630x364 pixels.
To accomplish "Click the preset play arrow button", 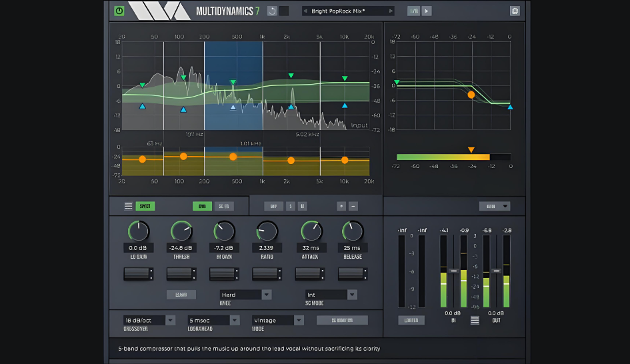I will (427, 11).
